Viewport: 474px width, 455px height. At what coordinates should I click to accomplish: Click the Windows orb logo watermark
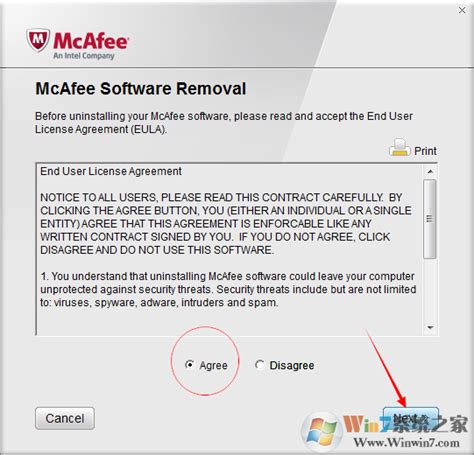[x=322, y=431]
